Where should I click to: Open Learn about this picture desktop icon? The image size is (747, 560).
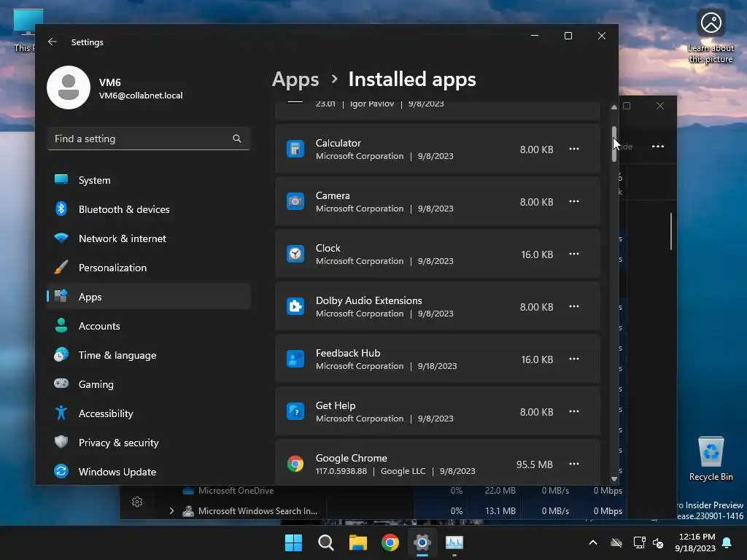pyautogui.click(x=711, y=36)
